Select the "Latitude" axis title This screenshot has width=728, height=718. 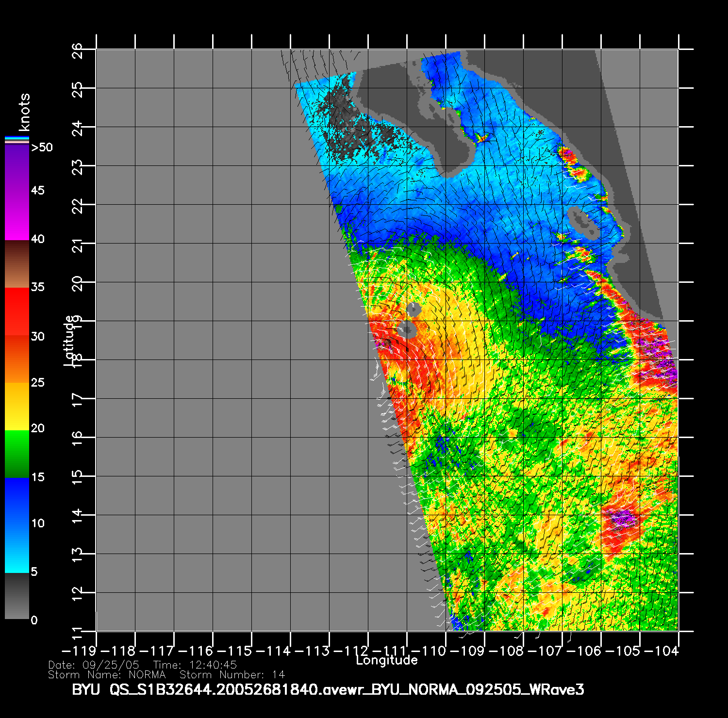69,340
